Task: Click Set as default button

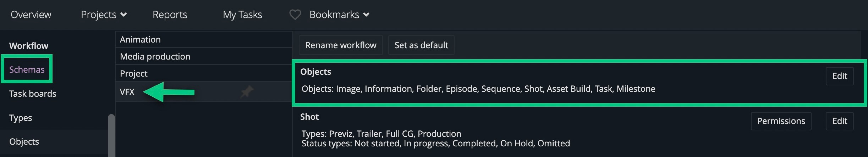Action: [x=421, y=45]
